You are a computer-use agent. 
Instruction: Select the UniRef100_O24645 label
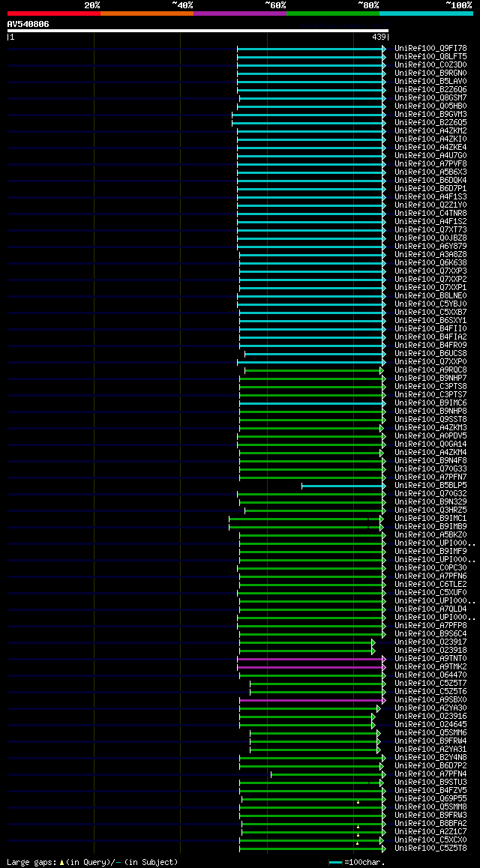[430, 725]
